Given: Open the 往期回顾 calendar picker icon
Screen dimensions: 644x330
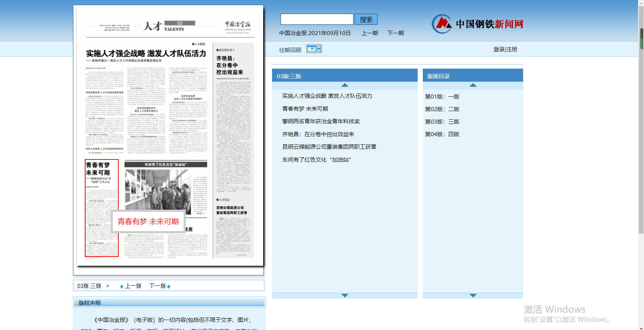Looking at the screenshot, I should pyautogui.click(x=314, y=49).
